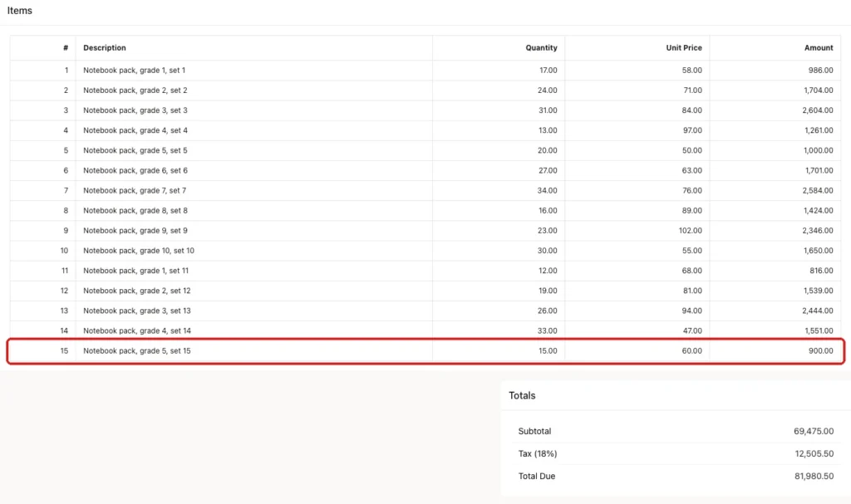Viewport: 851px width, 504px height.
Task: Click amount 1,000.00 in row 5
Action: click(819, 150)
